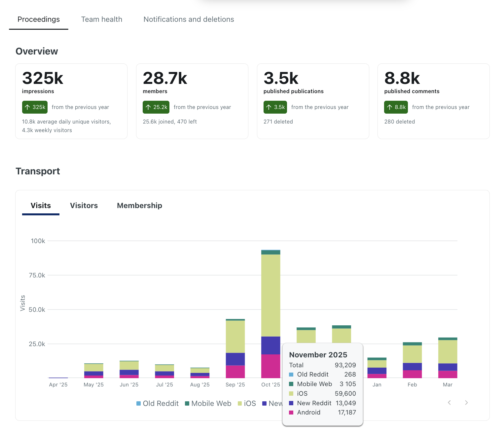
Task: Open the Notifications and deletions tab
Action: pos(189,19)
